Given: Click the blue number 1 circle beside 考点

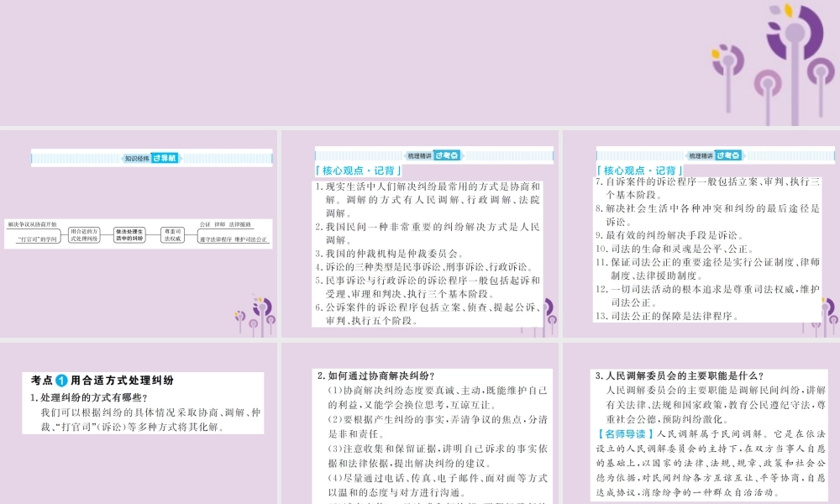Looking at the screenshot, I should pyautogui.click(x=61, y=381).
